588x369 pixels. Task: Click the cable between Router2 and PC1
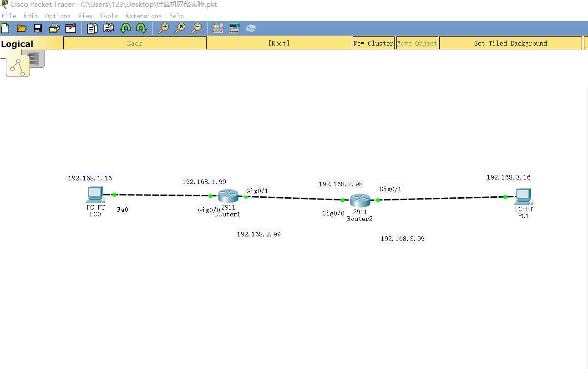click(x=441, y=198)
